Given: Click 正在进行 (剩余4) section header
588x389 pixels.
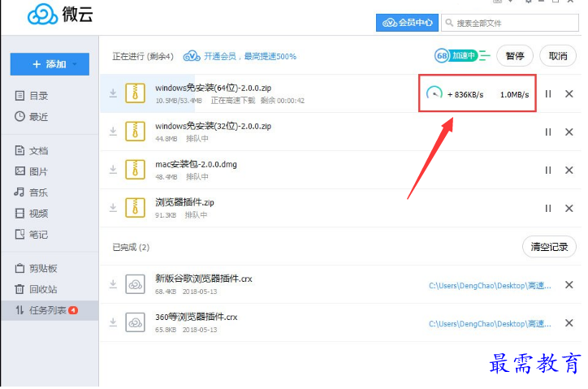Looking at the screenshot, I should pos(143,56).
